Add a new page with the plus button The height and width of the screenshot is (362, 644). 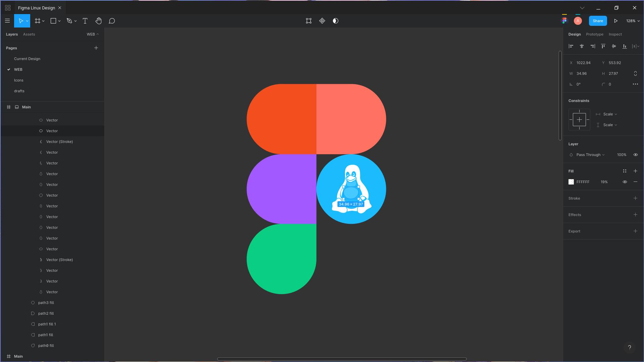point(96,48)
